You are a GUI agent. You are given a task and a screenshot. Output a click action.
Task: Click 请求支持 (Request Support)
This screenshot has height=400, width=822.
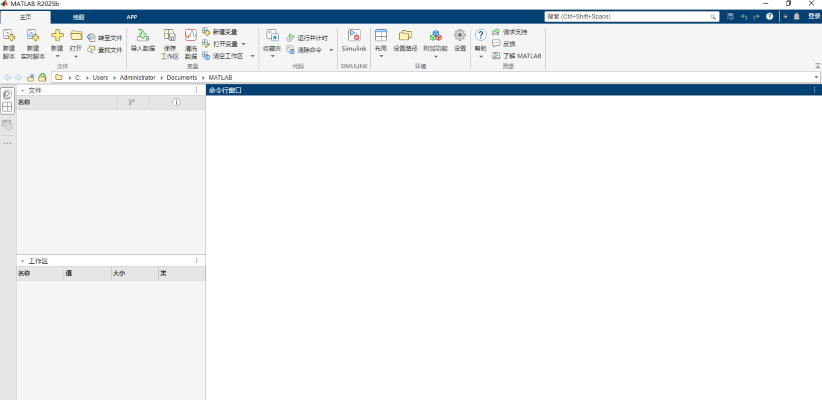510,32
